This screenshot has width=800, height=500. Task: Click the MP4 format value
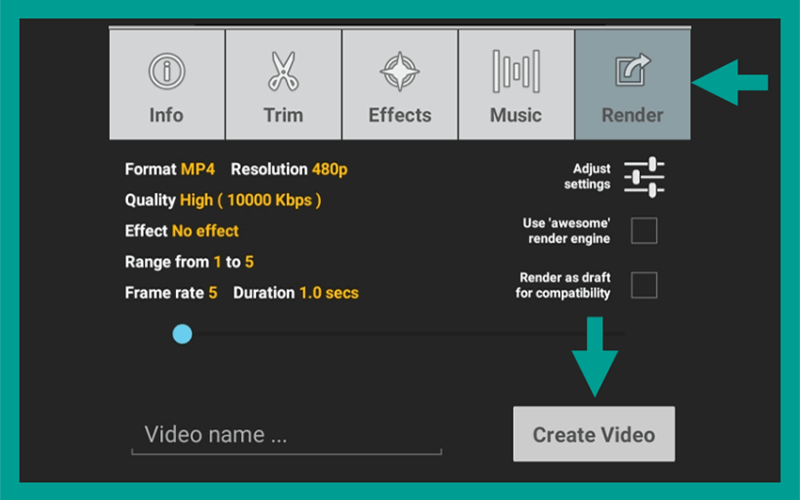tap(198, 169)
